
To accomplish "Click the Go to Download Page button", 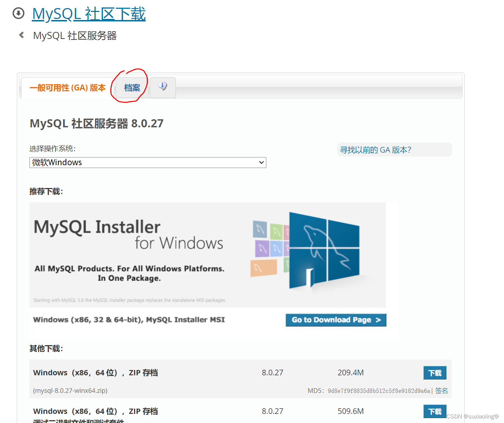I will tap(336, 320).
